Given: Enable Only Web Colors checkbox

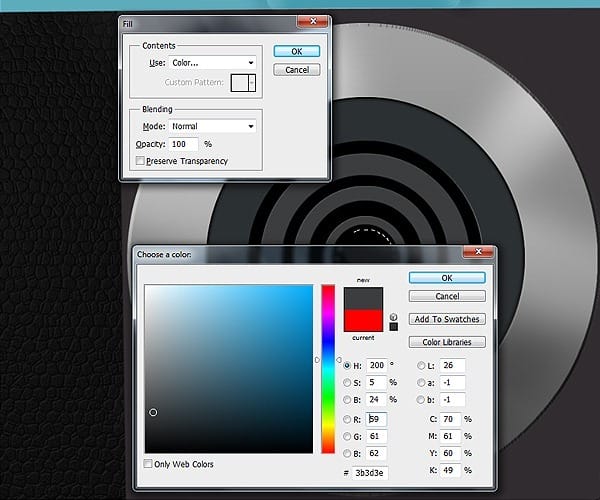Looking at the screenshot, I should [x=148, y=464].
